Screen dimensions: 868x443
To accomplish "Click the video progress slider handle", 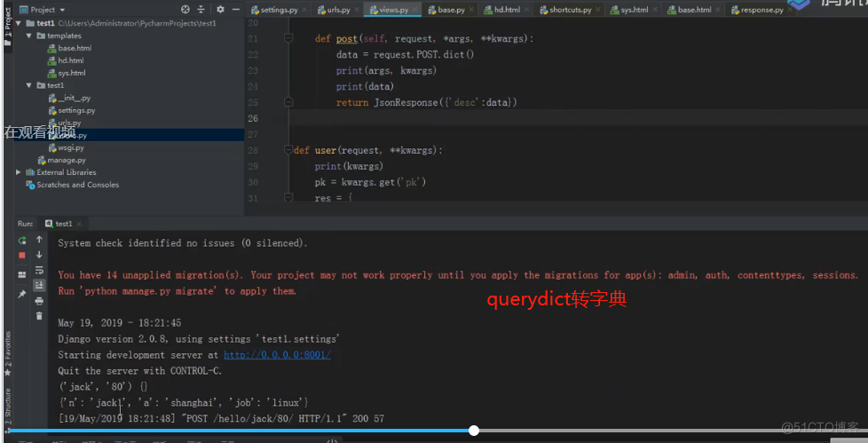I will (474, 431).
